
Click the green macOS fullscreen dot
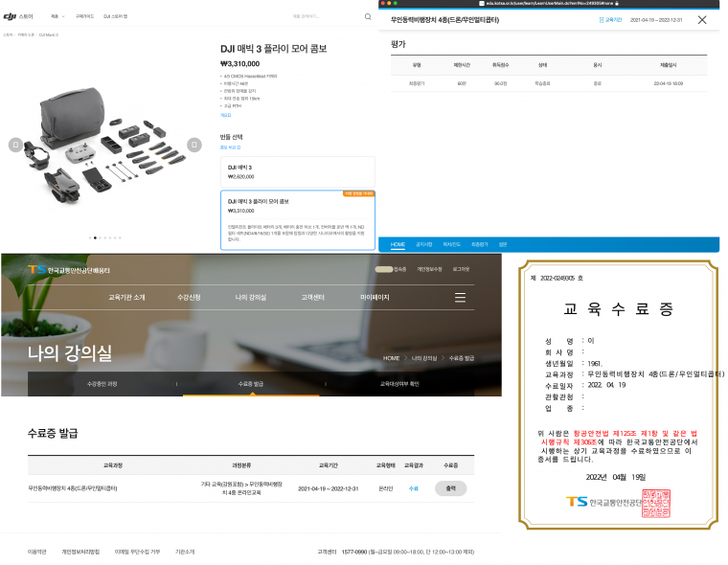(395, 3)
